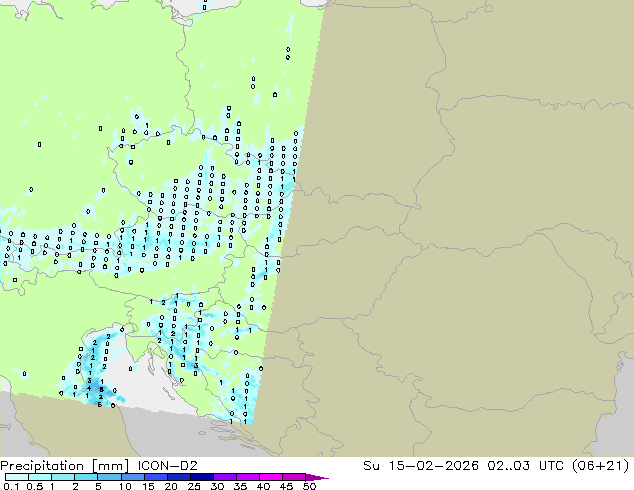634x490 pixels.
Task: Click the '50' legend label
Action: [x=309, y=486]
